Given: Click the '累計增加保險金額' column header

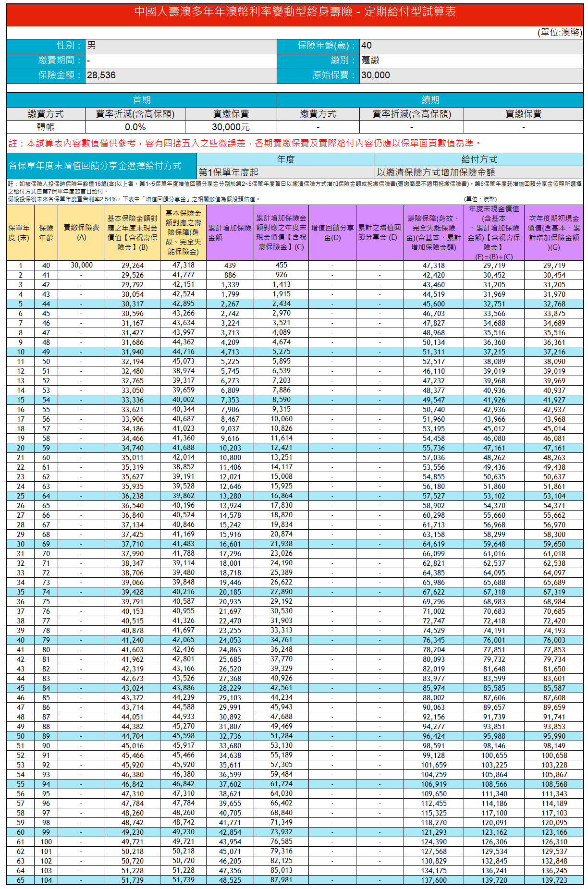Looking at the screenshot, I should (x=230, y=233).
